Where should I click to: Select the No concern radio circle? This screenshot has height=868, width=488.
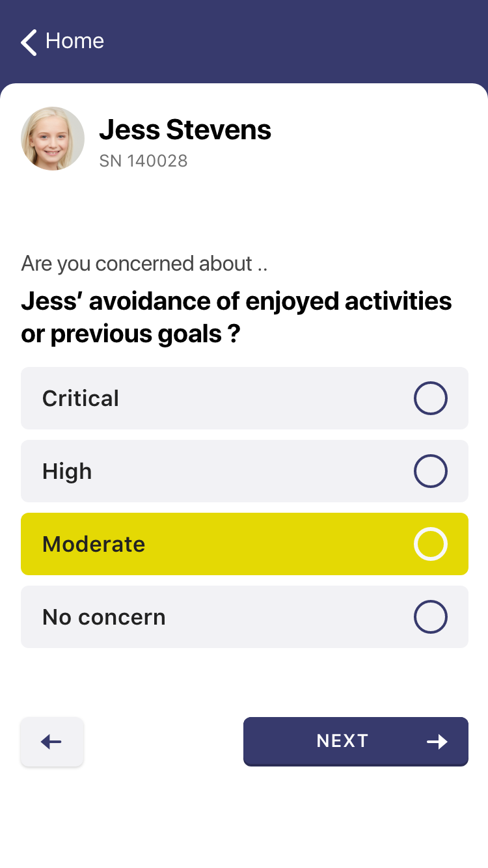pos(430,617)
